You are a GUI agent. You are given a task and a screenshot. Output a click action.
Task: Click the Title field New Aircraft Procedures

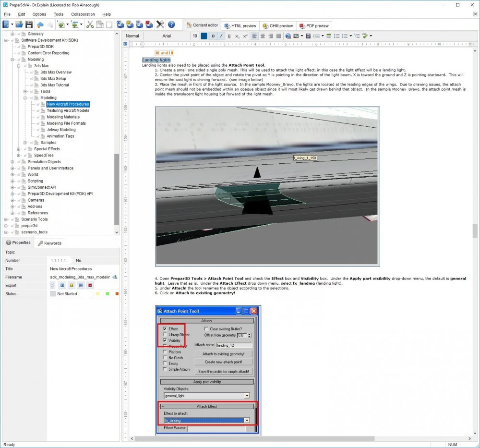[83, 269]
